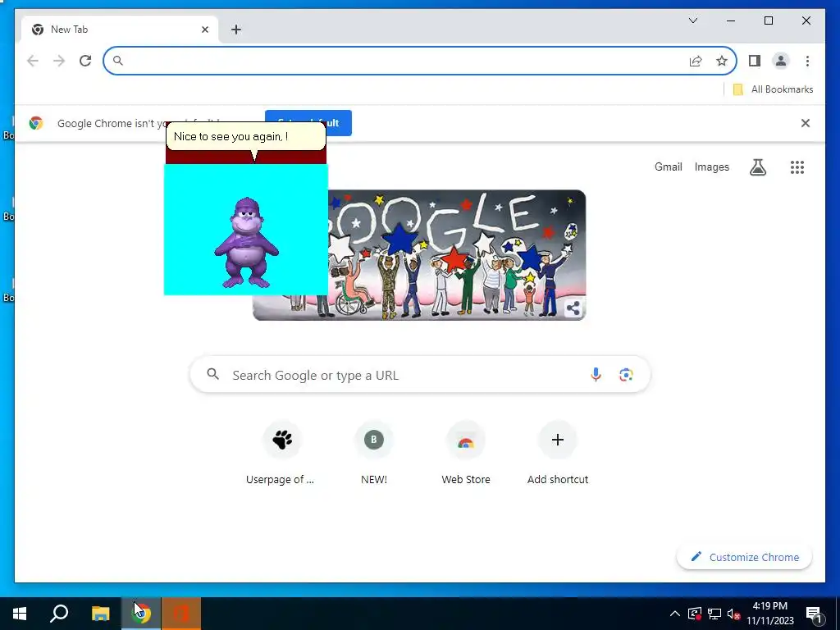Open Gmail link
Image resolution: width=840 pixels, height=630 pixels.
click(668, 167)
